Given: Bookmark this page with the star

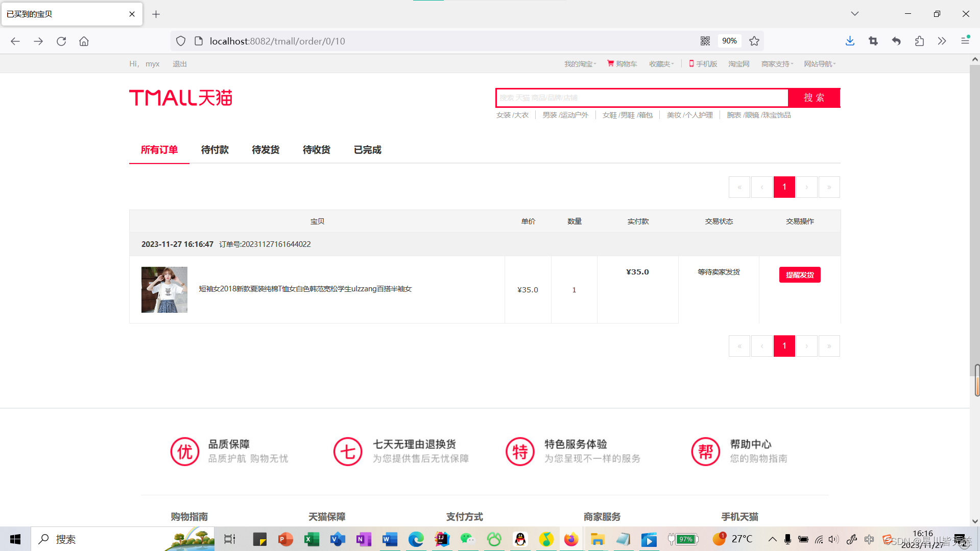Looking at the screenshot, I should coord(754,41).
